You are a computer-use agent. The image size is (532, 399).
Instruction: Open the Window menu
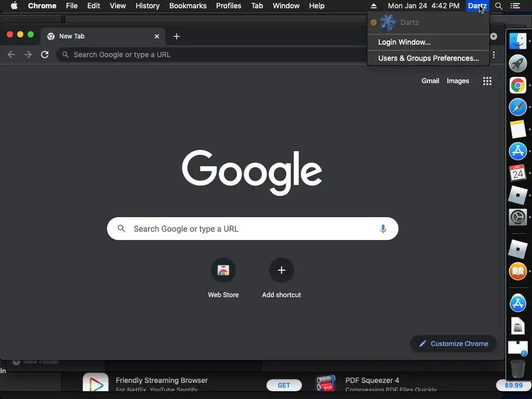pyautogui.click(x=286, y=6)
